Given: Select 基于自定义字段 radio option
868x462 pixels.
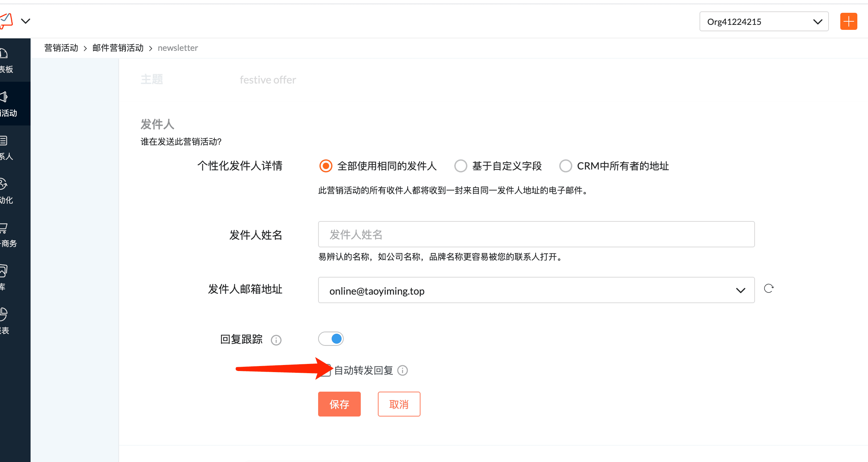Looking at the screenshot, I should [461, 166].
